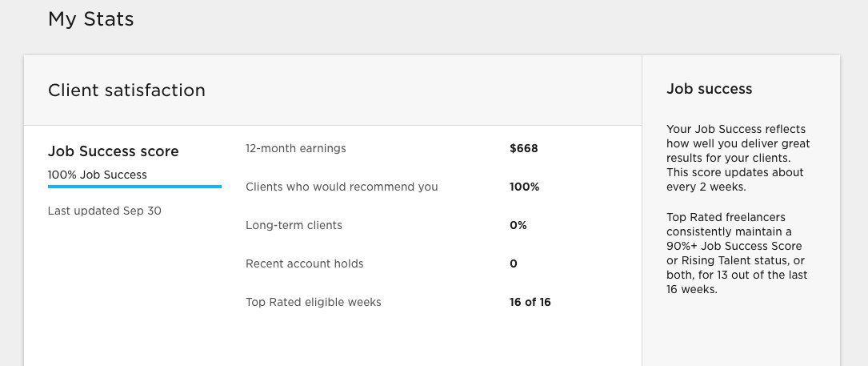Click the 0% long-term clients value
This screenshot has width=868, height=366.
(x=518, y=225)
